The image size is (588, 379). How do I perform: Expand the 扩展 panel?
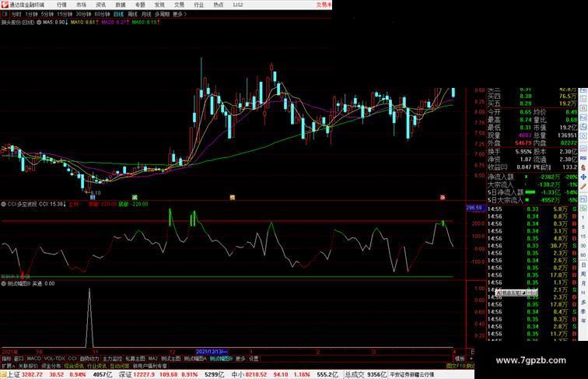tap(8, 366)
